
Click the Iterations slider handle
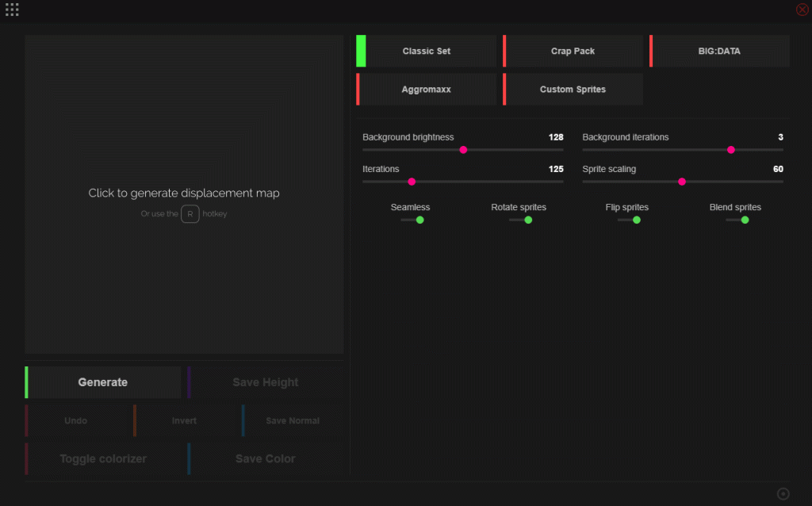412,182
